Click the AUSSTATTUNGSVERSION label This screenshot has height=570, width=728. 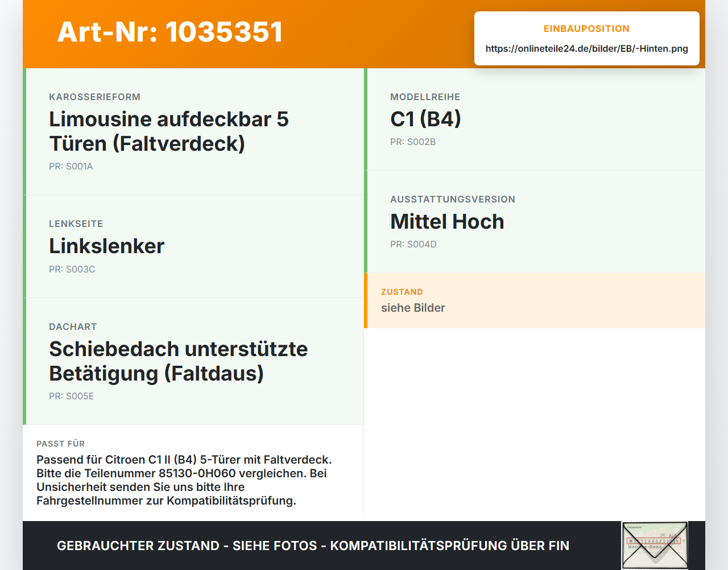[x=453, y=200]
